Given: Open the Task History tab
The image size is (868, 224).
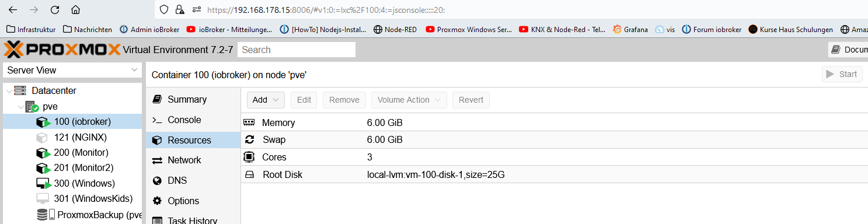Looking at the screenshot, I should tap(193, 220).
